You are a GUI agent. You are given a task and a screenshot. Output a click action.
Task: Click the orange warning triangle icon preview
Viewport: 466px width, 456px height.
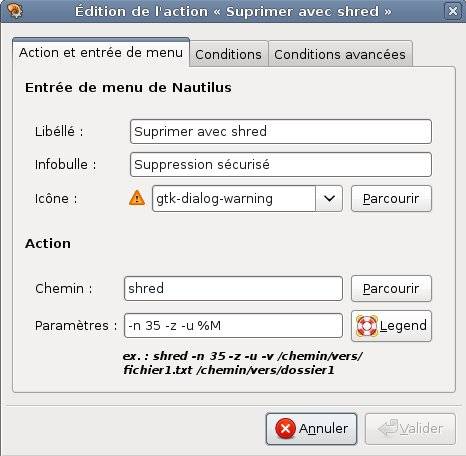click(x=137, y=198)
